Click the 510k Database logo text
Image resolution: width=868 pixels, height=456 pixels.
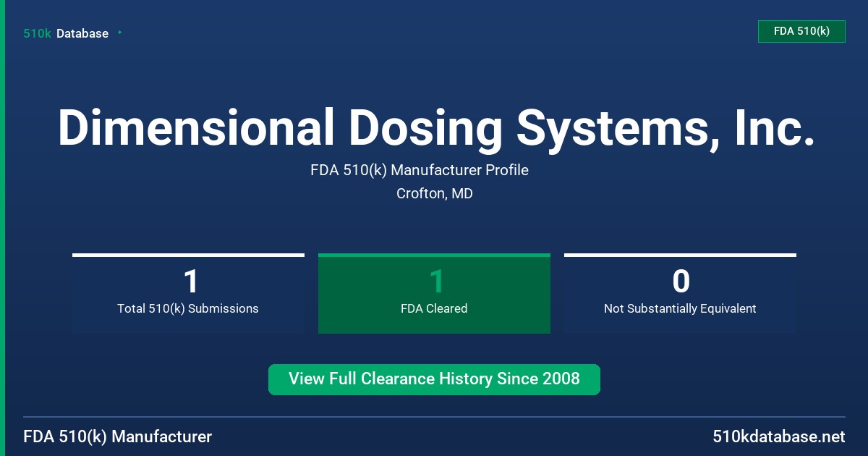pyautogui.click(x=66, y=33)
